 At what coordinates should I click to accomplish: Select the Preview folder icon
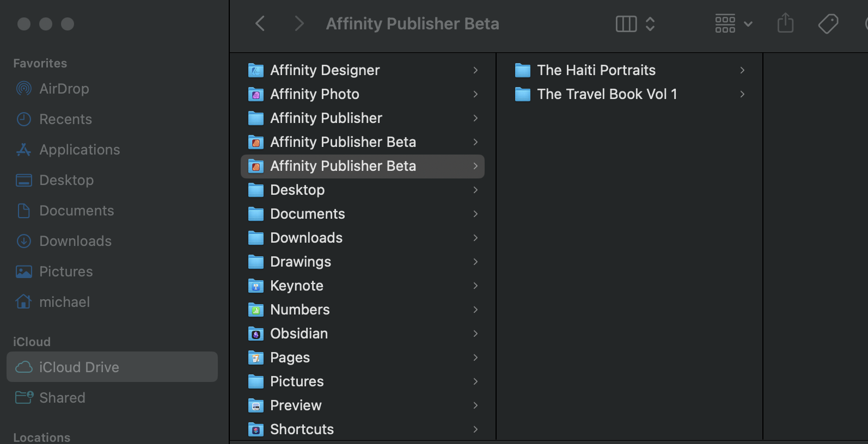(256, 405)
